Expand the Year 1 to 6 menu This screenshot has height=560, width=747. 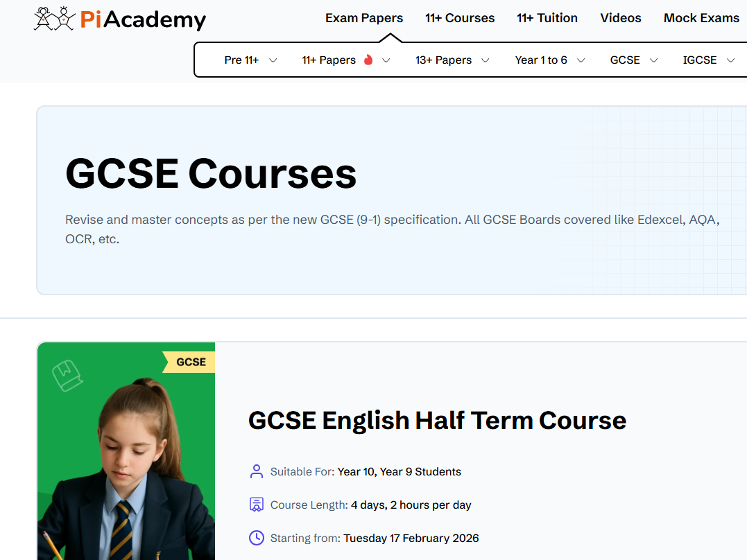(x=549, y=60)
